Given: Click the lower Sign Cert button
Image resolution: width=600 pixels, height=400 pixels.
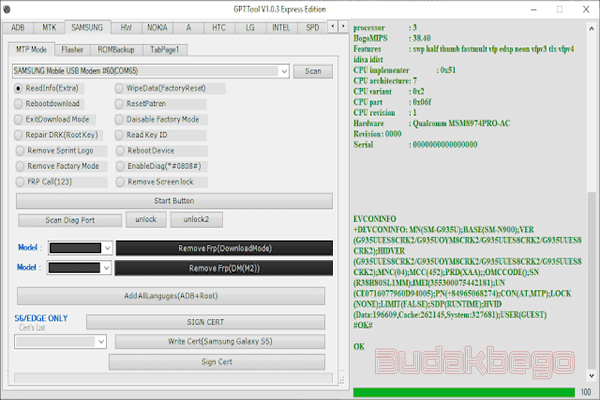Looking at the screenshot, I should (217, 362).
